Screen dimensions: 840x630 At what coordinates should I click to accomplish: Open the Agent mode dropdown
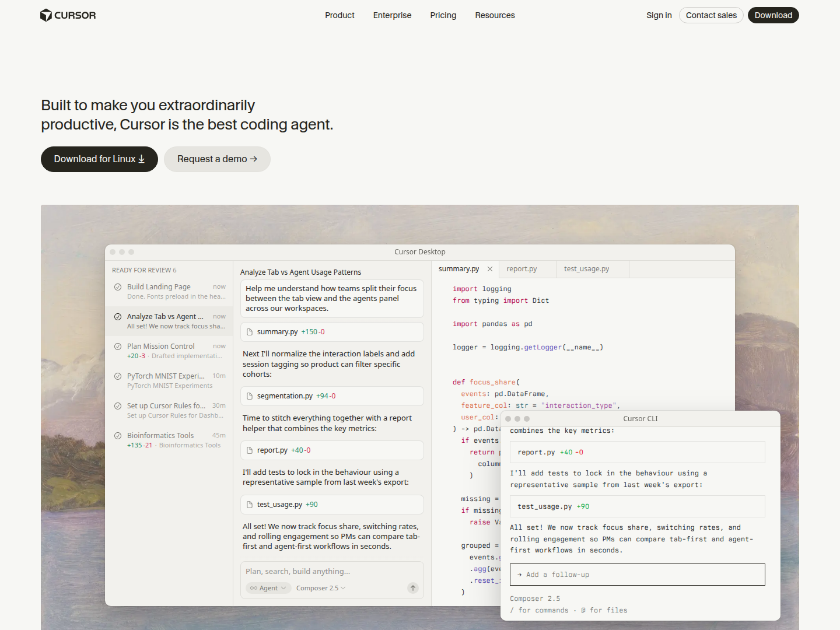(268, 588)
